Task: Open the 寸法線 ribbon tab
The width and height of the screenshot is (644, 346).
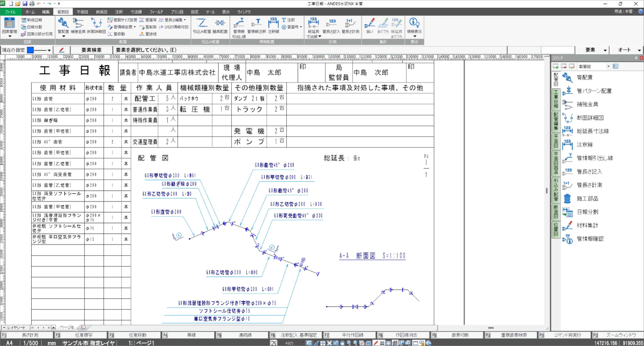Action: [x=136, y=12]
